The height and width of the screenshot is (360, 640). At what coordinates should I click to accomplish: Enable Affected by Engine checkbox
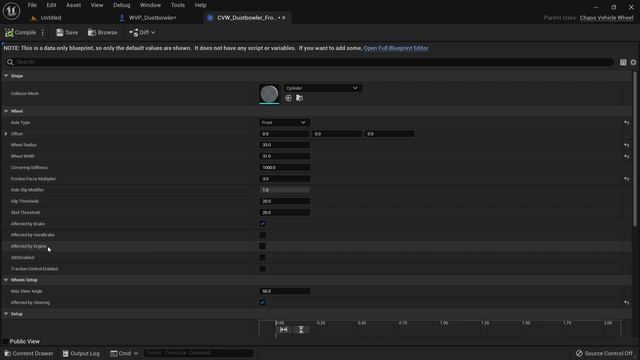[262, 246]
